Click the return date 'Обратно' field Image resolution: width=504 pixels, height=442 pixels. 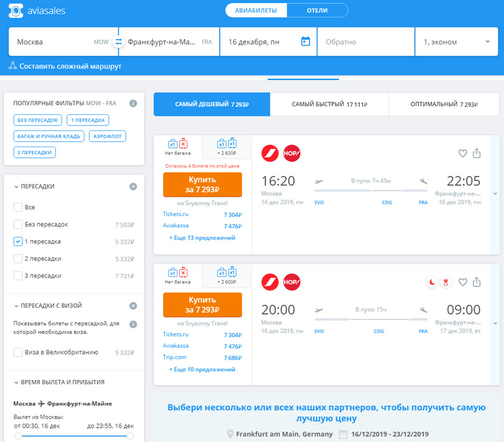(x=366, y=42)
